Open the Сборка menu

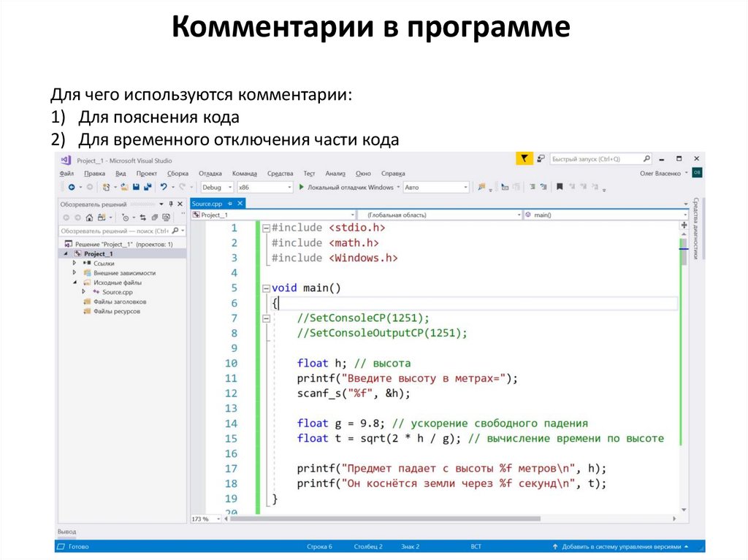(178, 174)
